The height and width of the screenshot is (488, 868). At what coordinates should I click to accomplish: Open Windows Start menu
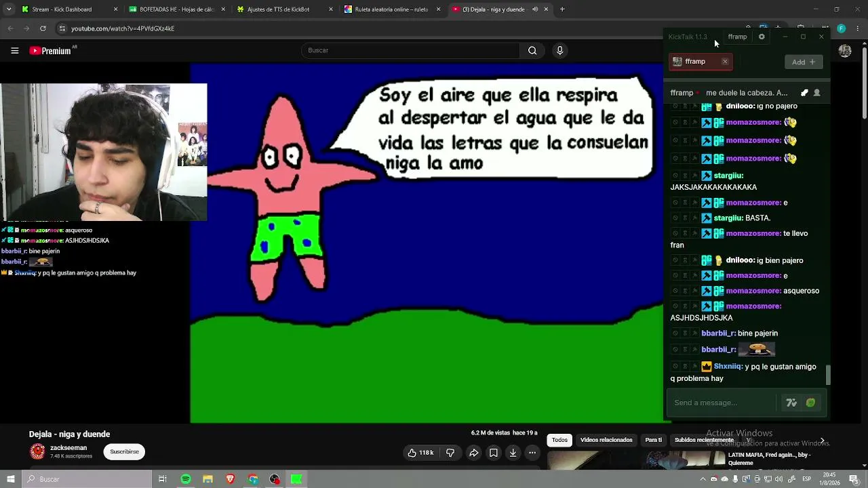click(11, 479)
